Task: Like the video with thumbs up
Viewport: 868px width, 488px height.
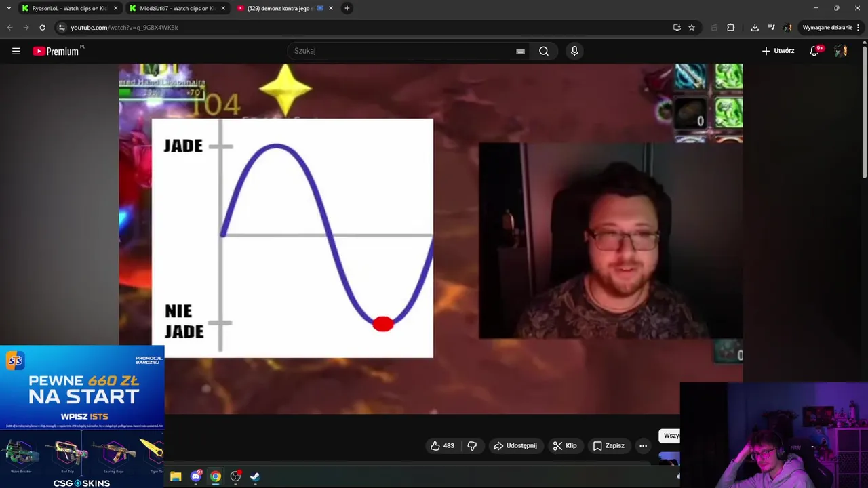Action: tap(442, 445)
